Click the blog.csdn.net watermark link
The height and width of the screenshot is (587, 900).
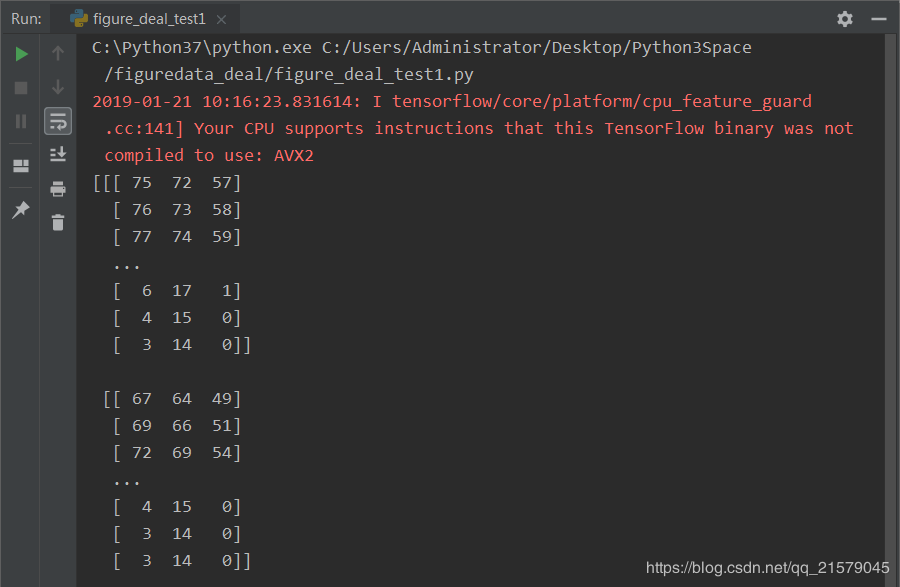click(767, 567)
